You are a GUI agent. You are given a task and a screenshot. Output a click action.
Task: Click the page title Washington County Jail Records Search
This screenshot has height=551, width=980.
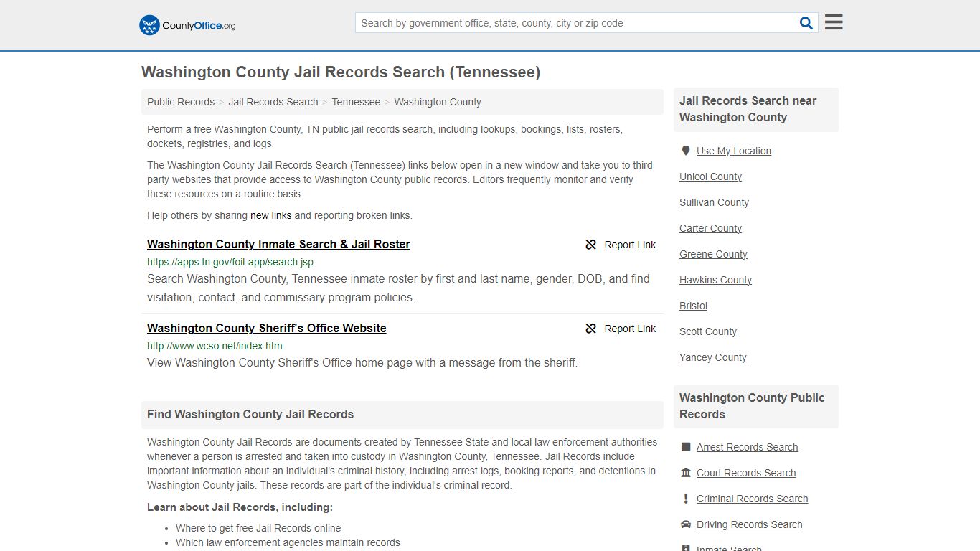(341, 72)
